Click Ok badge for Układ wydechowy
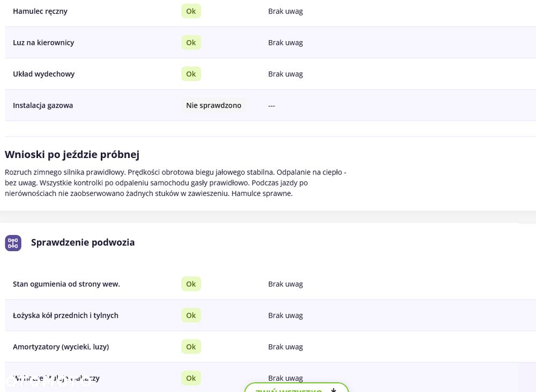The width and height of the screenshot is (536, 392). tap(191, 74)
